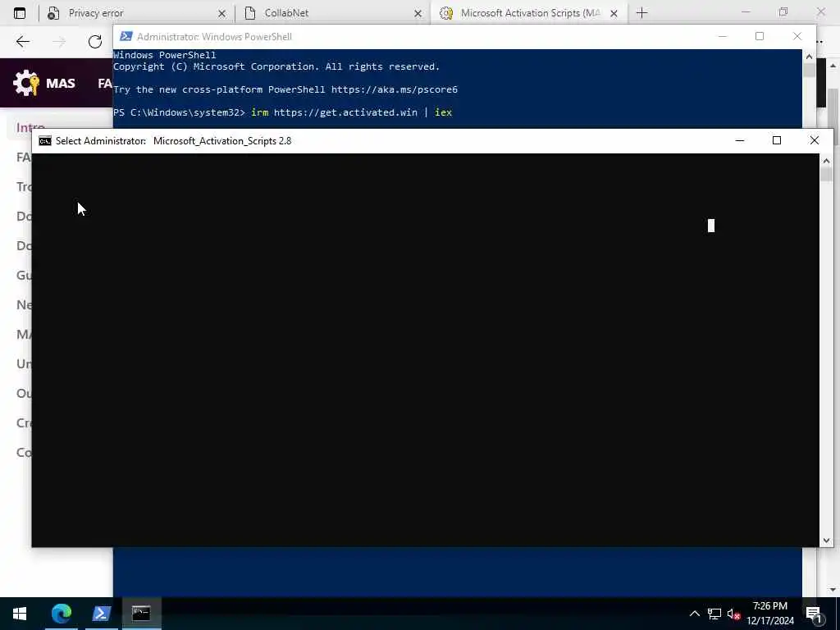Click the PowerShell window title icon
This screenshot has height=630, width=840.
(x=126, y=36)
